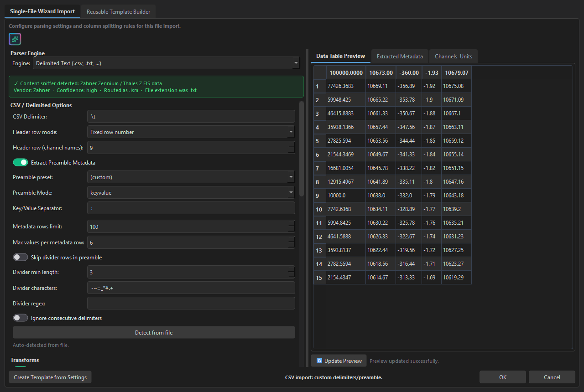Click cell 16681.0054
The width and height of the screenshot is (584, 392).
(346, 168)
